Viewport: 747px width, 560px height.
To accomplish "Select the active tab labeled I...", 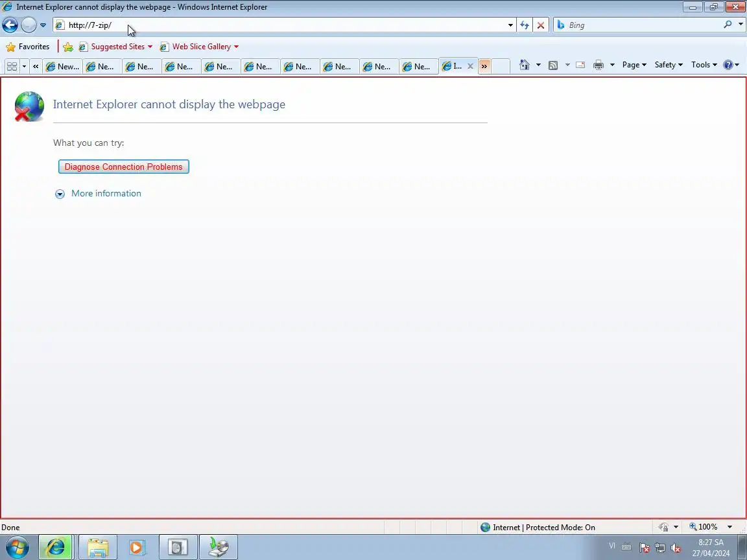I will 451,66.
